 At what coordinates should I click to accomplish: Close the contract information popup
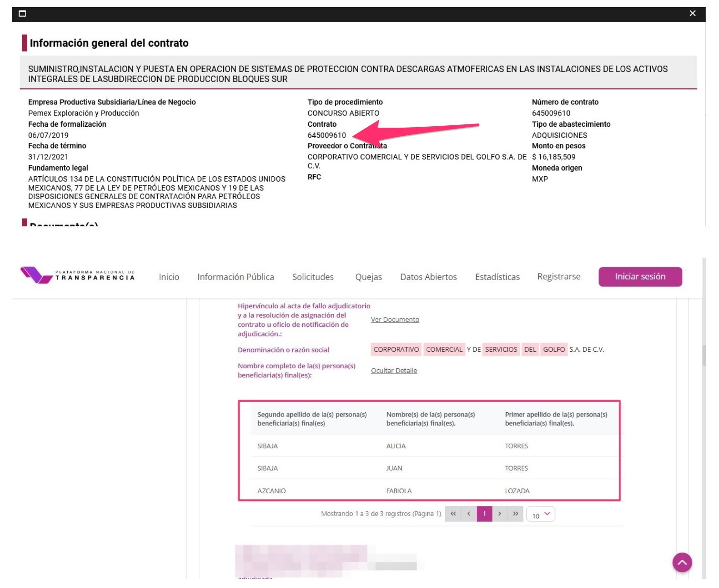693,13
